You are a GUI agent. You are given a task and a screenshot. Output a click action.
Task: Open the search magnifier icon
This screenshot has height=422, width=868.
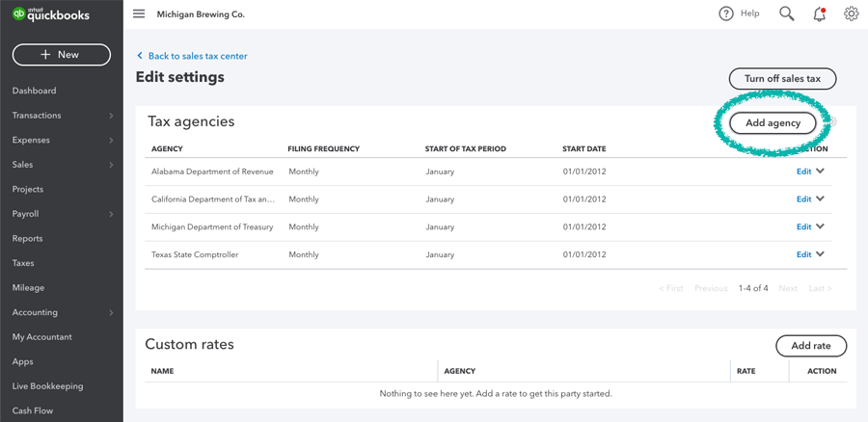(787, 13)
